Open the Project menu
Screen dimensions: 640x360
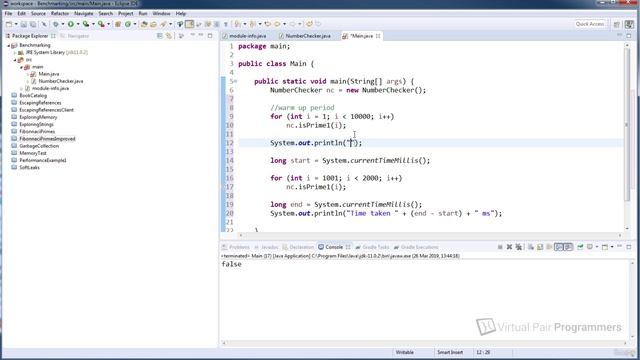(125, 13)
